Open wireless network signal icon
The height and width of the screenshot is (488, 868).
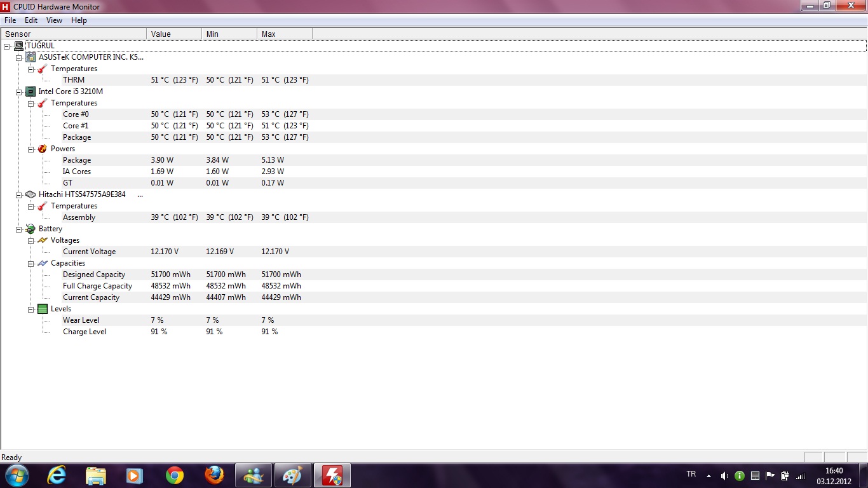coord(801,475)
